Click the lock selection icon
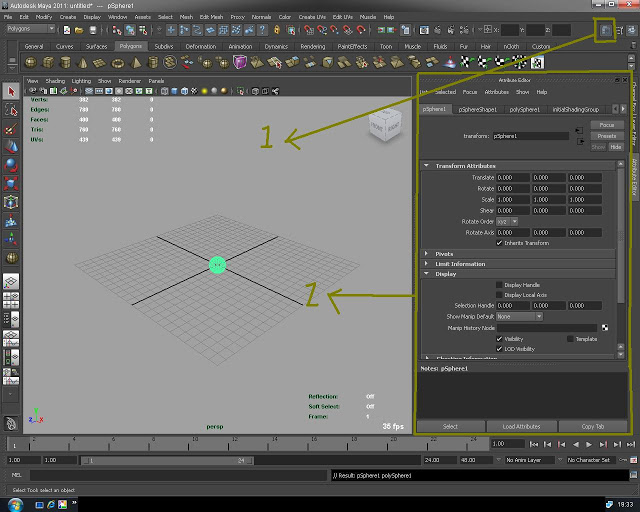Viewport: 640px width, 512px height. 277,30
